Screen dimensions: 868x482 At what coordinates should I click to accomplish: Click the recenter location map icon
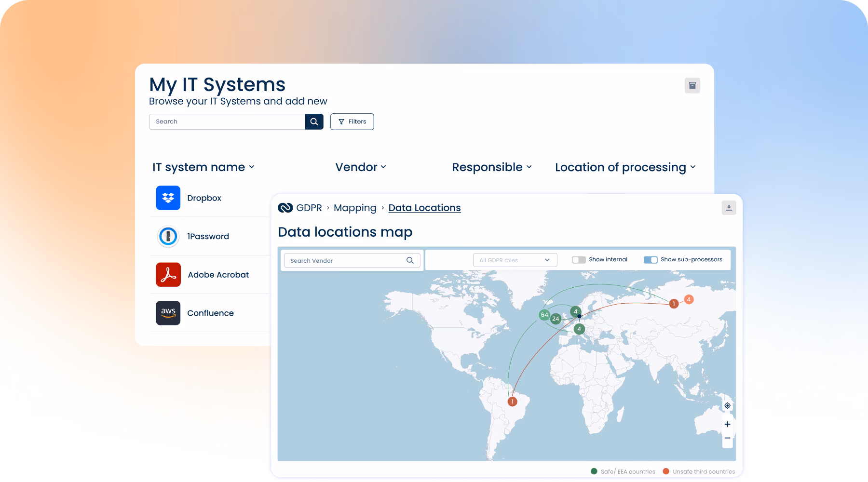pyautogui.click(x=728, y=405)
